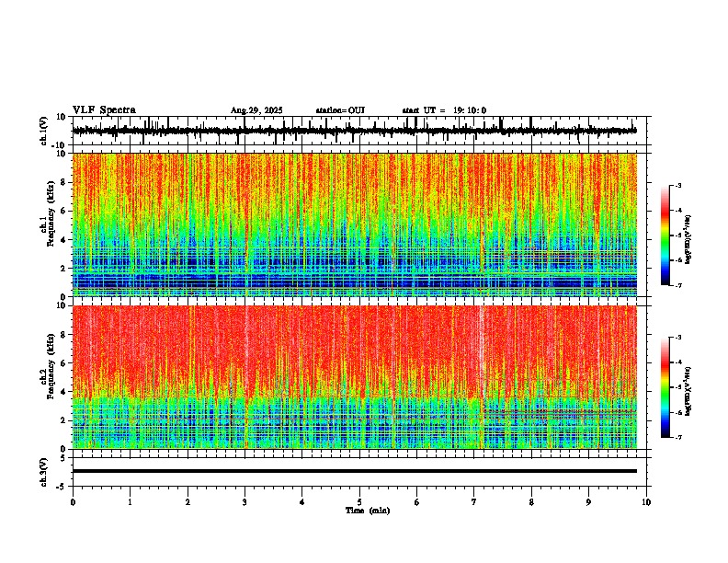Click the log(PSD) label beside ch.2 color bar
The height and width of the screenshot is (563, 728).
click(688, 392)
